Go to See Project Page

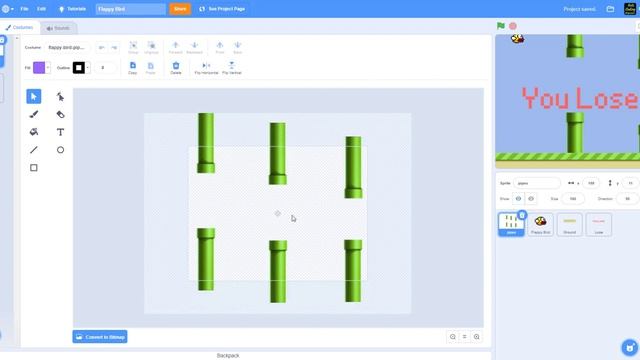tap(222, 9)
